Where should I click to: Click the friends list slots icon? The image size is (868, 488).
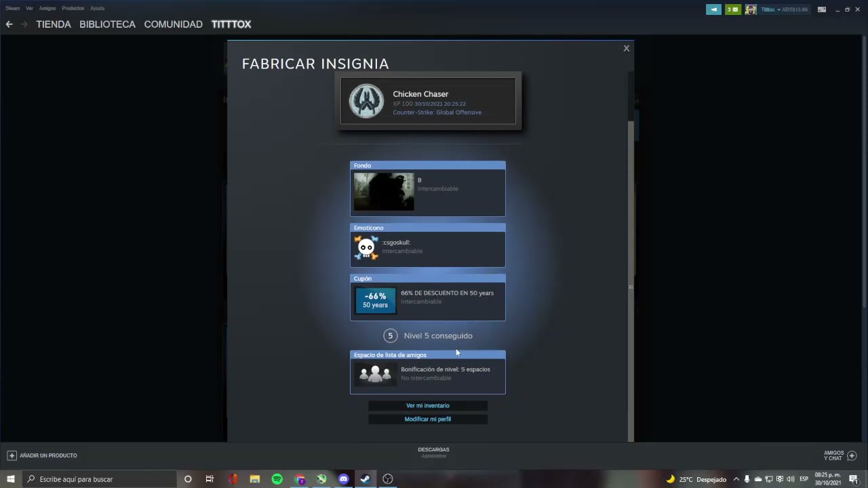tap(375, 373)
